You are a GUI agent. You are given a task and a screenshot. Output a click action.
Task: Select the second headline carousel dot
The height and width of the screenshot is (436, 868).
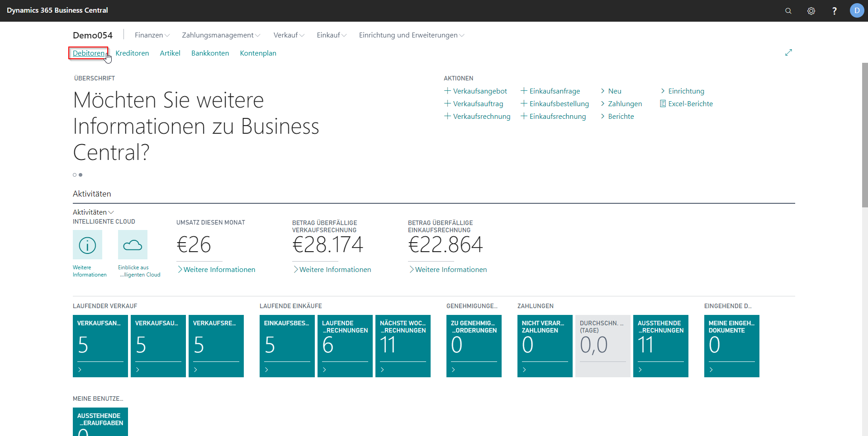[81, 175]
